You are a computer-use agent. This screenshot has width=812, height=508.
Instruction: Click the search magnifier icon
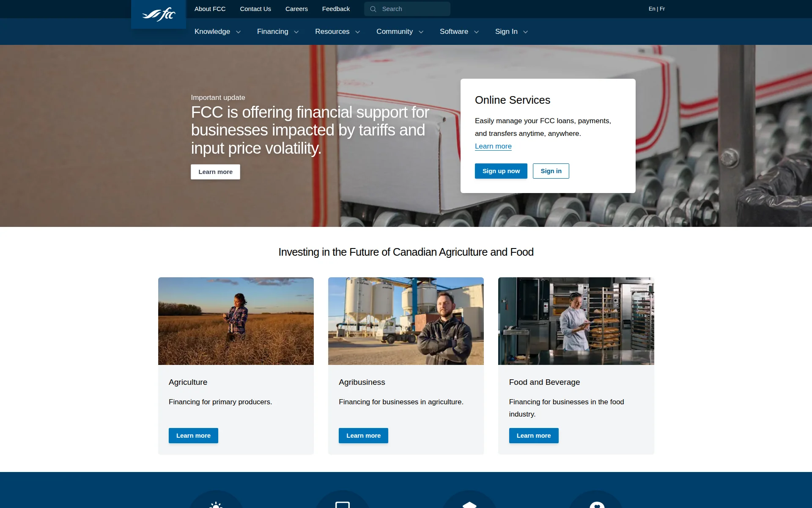click(373, 9)
